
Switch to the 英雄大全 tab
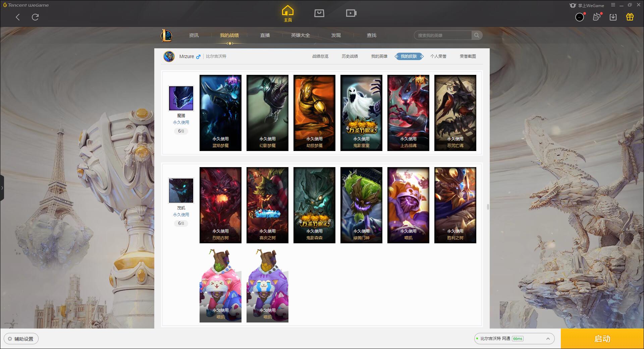[x=301, y=35]
